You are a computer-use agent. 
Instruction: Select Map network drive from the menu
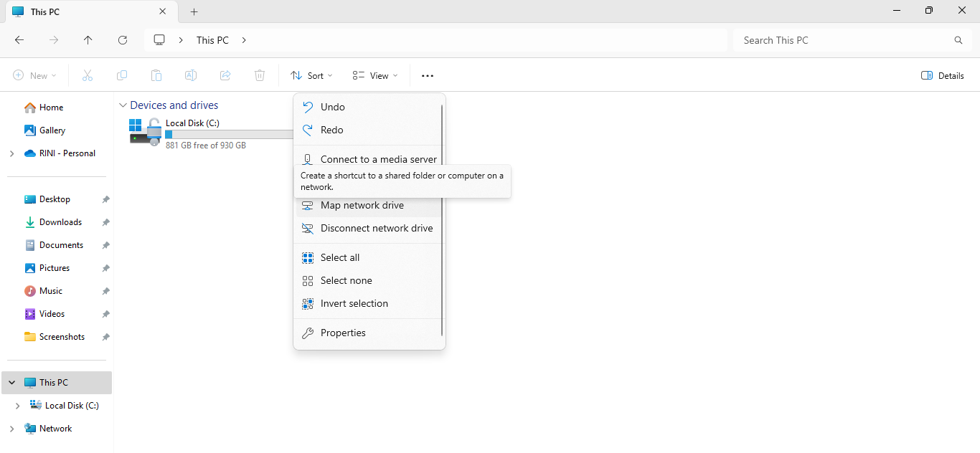[x=362, y=206]
